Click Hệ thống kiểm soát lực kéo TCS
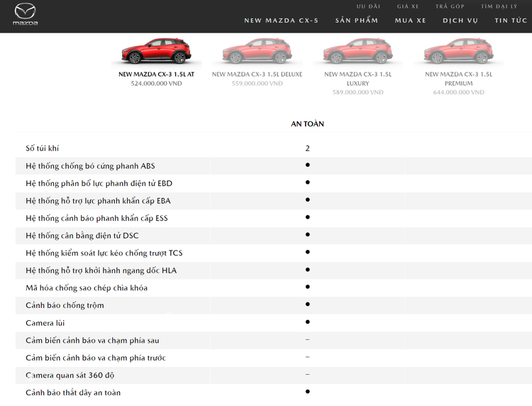This screenshot has width=532, height=406. (x=104, y=253)
